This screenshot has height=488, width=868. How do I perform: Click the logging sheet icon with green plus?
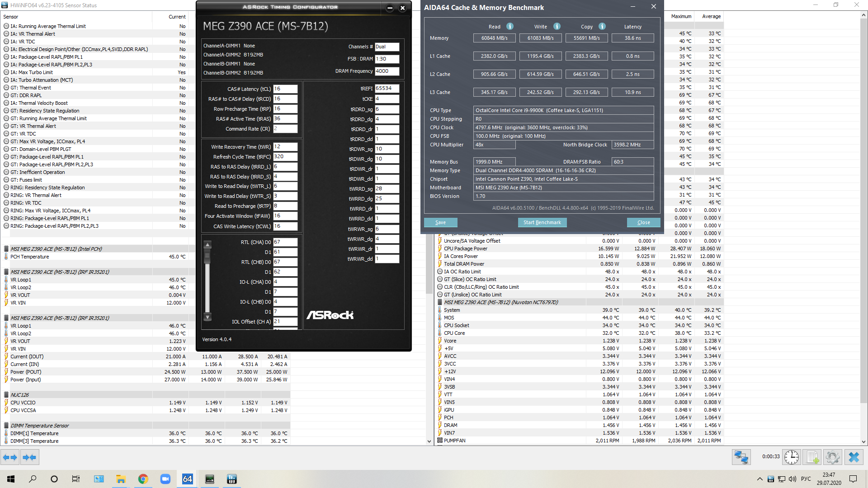pyautogui.click(x=812, y=457)
